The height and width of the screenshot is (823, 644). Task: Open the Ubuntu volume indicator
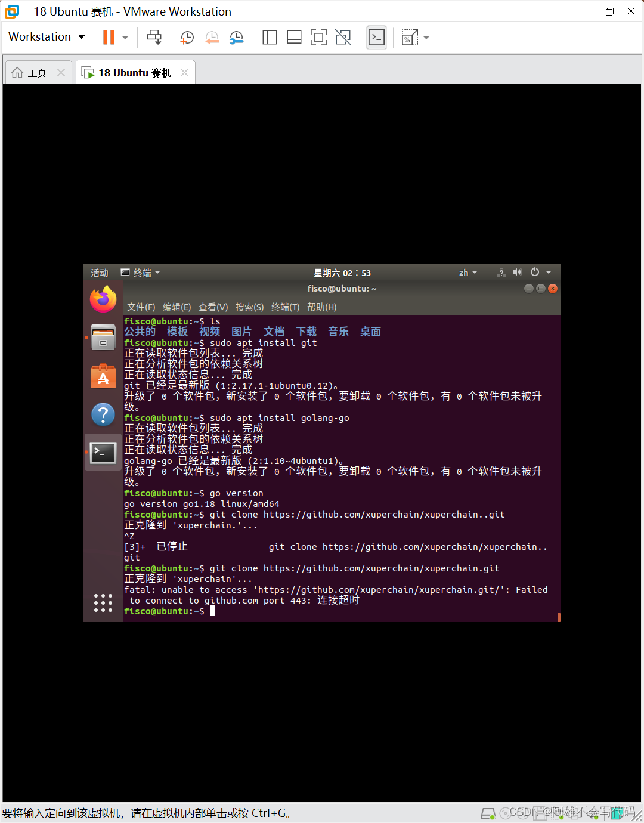[x=517, y=273]
